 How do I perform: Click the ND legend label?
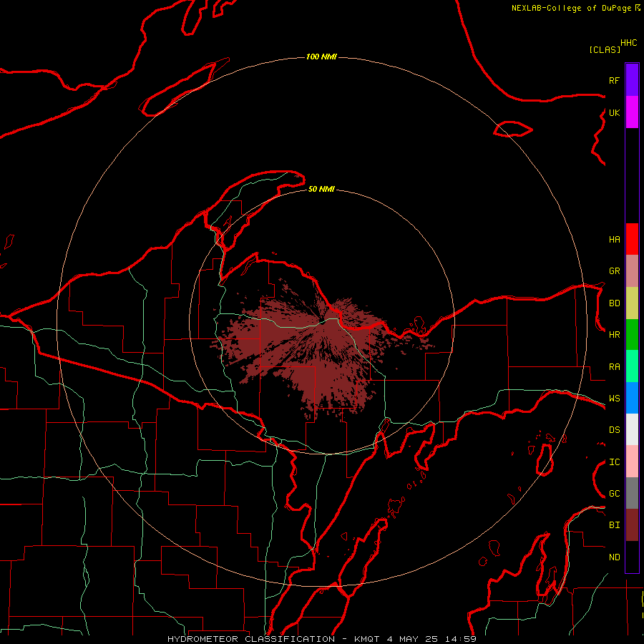614,557
